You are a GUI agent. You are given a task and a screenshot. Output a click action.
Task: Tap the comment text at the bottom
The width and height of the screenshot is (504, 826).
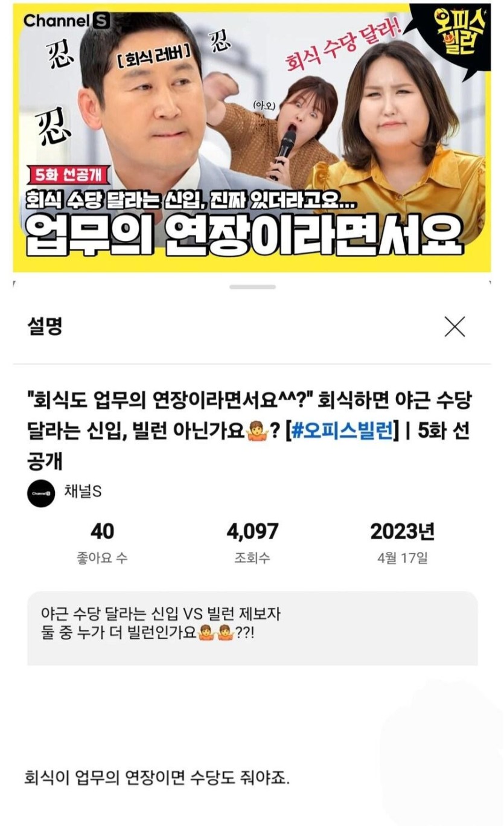(x=157, y=776)
